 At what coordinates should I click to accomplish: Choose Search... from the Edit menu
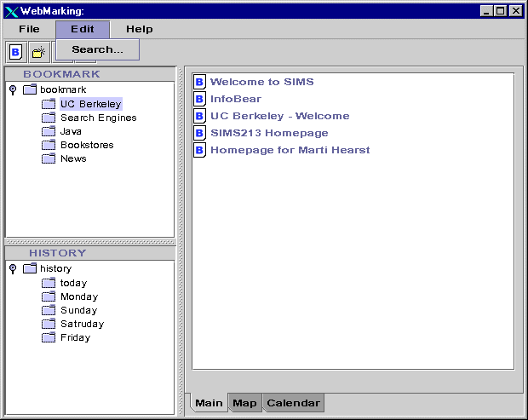point(98,49)
